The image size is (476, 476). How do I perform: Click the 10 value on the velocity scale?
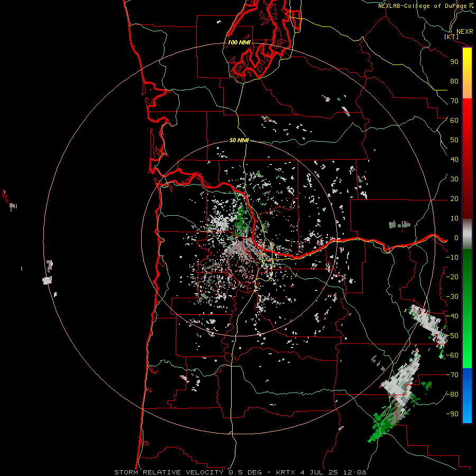coord(454,218)
